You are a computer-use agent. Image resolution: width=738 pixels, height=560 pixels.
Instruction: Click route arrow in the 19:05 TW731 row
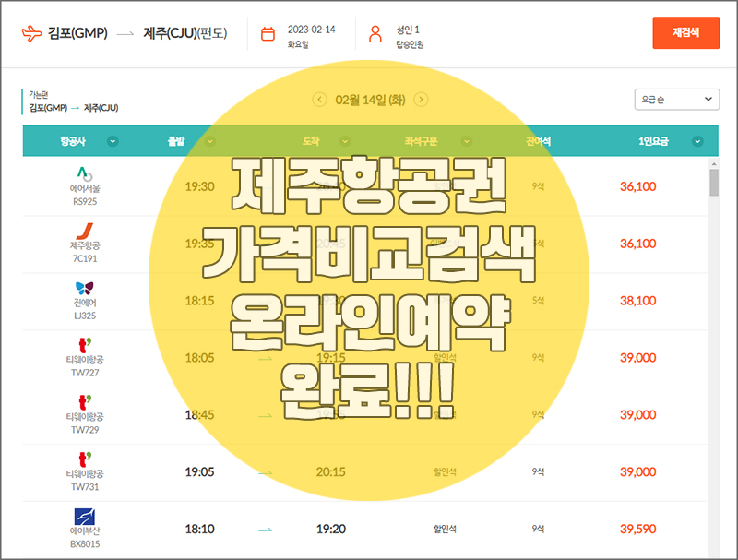point(266,472)
